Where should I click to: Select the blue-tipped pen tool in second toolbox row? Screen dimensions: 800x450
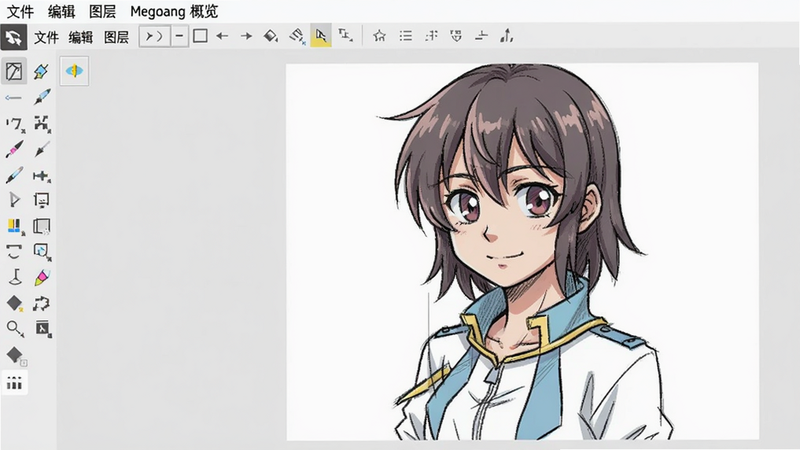click(42, 97)
